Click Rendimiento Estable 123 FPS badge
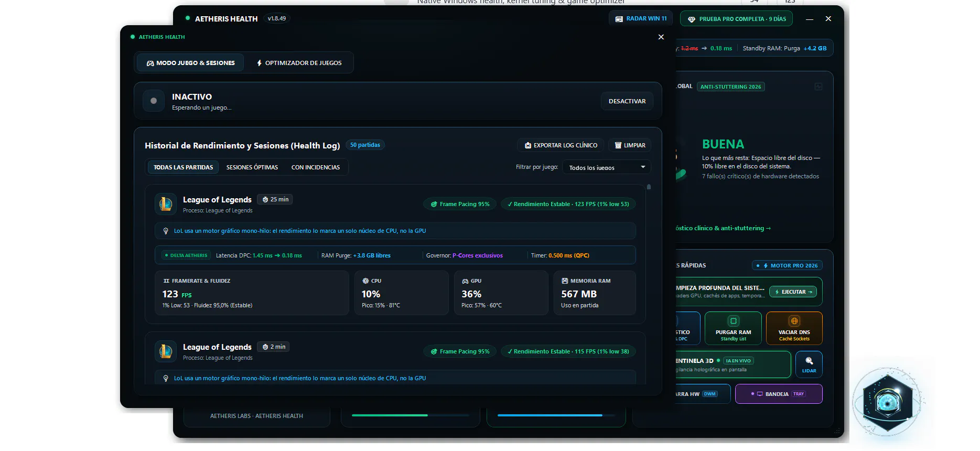 [568, 204]
